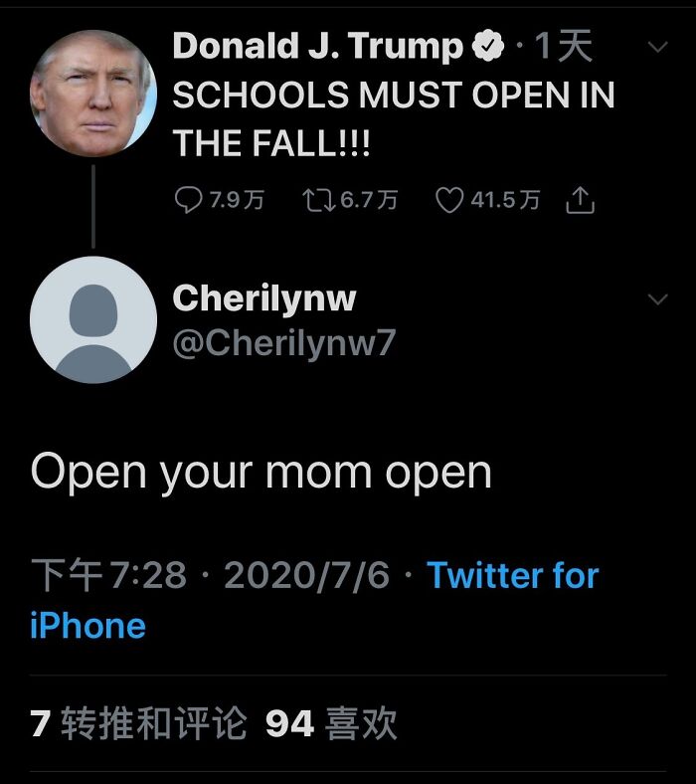Image resolution: width=696 pixels, height=784 pixels.
Task: Open the Donald J. Trump name link
Action: pos(318,46)
